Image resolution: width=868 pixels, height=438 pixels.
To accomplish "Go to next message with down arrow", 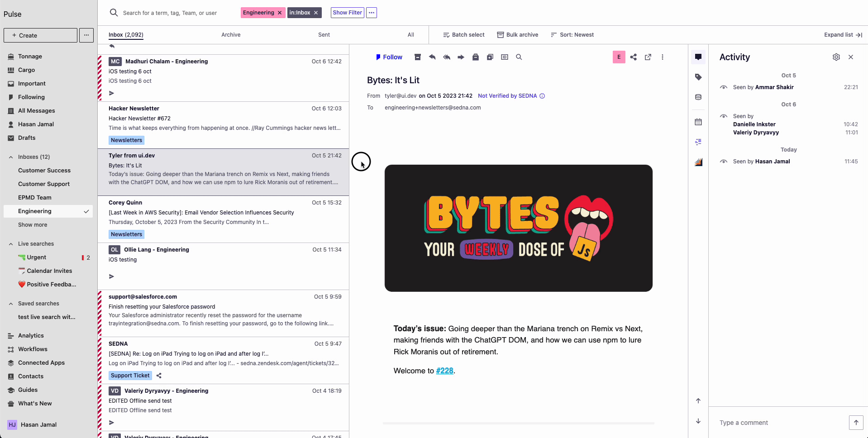I will (x=698, y=421).
